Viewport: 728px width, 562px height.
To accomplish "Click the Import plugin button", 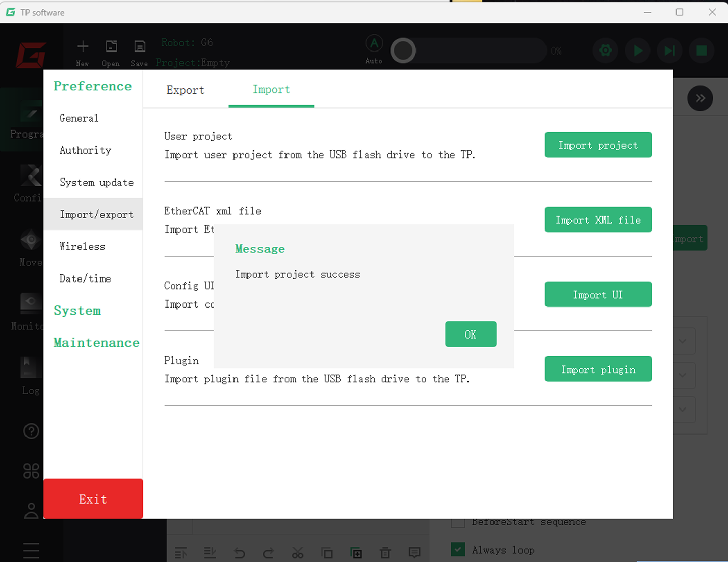I will [598, 369].
